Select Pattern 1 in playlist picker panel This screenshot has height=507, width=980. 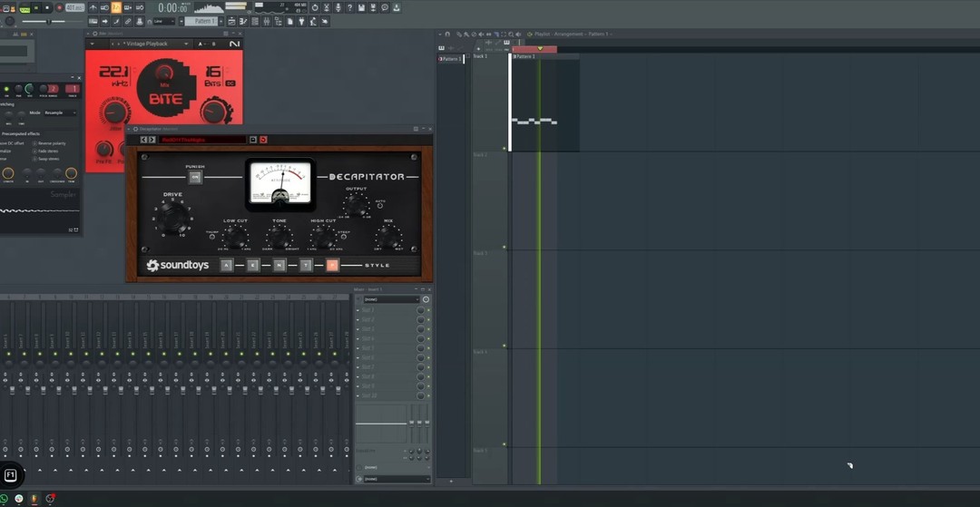451,59
